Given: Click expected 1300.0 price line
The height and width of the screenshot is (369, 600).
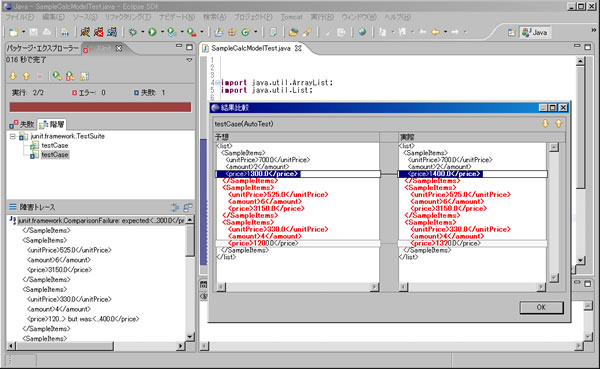Looking at the screenshot, I should [298, 174].
